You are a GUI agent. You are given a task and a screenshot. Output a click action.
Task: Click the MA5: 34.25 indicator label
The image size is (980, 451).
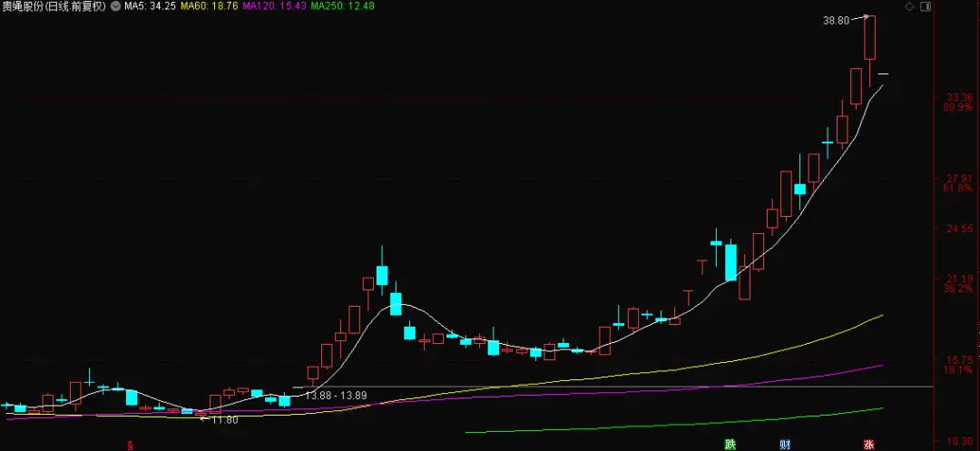tap(150, 6)
